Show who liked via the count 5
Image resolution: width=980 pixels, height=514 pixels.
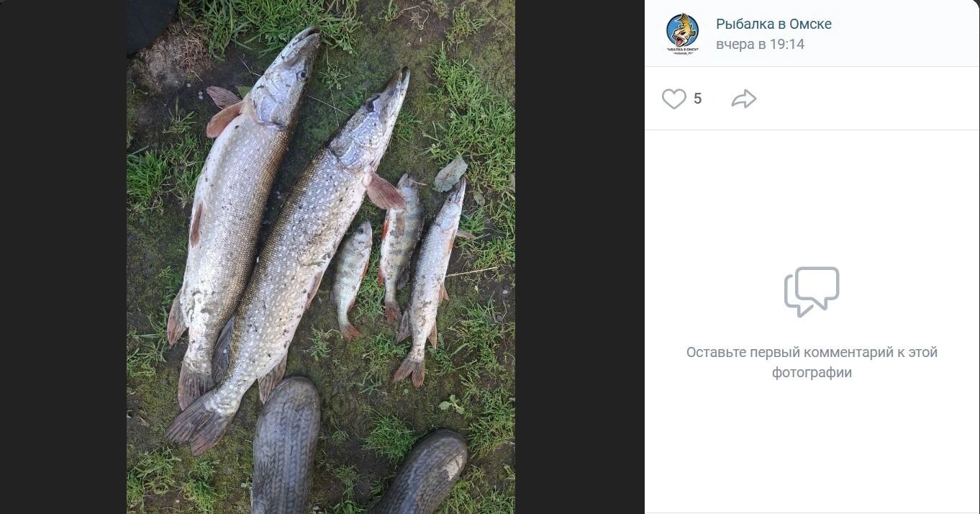point(697,99)
